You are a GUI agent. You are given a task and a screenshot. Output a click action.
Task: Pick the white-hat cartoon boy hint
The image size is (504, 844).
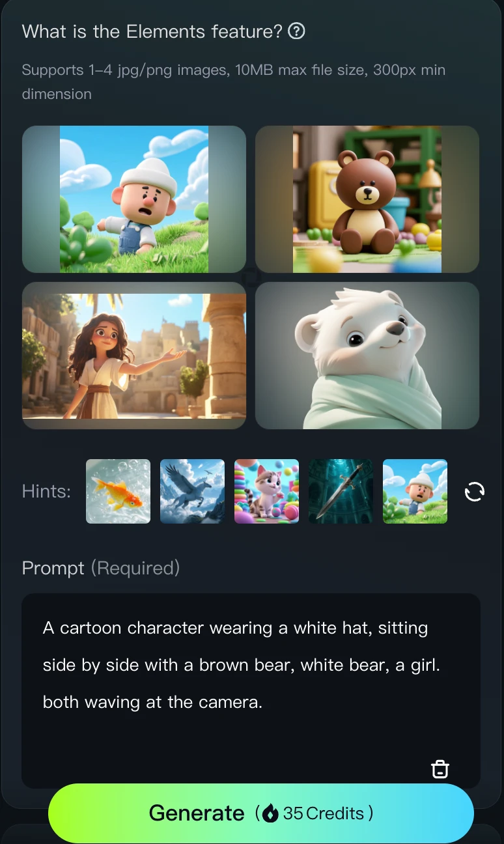(x=415, y=492)
